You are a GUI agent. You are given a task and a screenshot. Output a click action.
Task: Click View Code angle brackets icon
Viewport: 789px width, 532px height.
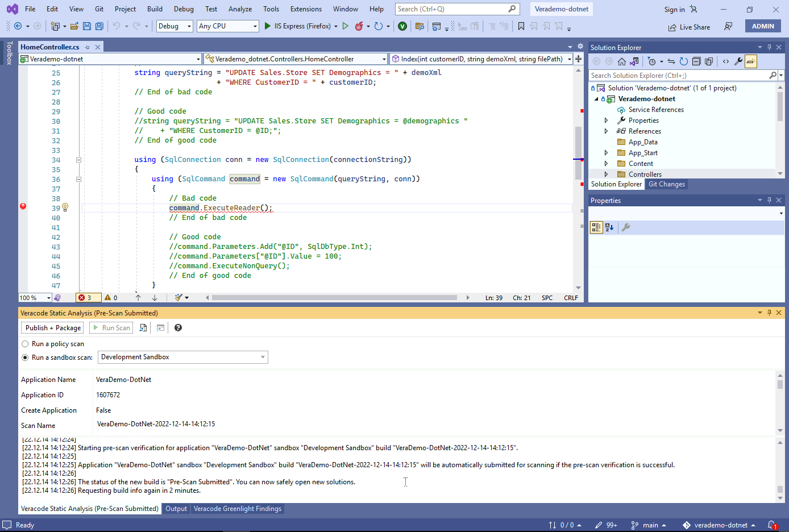(x=726, y=61)
